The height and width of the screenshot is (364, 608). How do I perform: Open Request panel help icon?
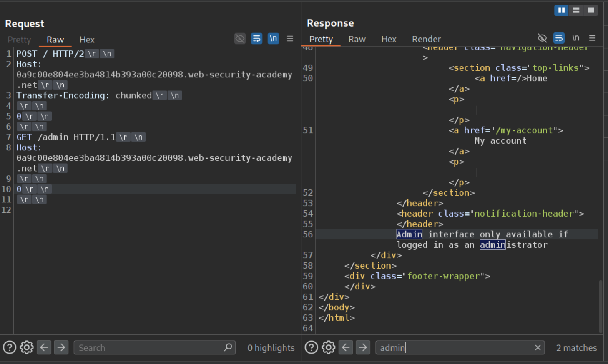10,347
